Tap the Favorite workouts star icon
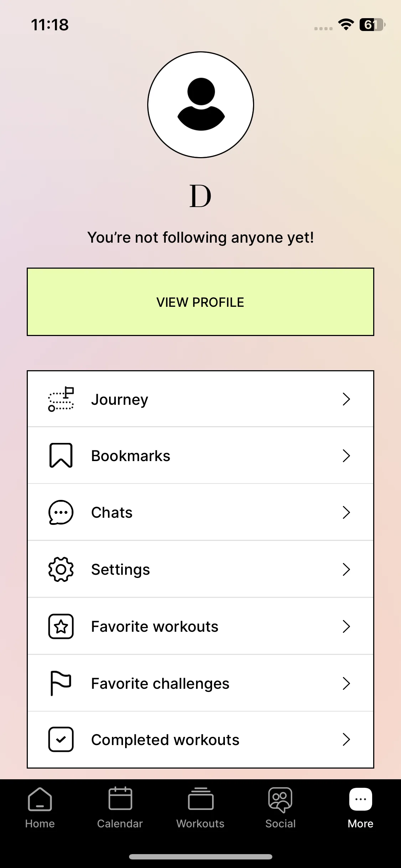The width and height of the screenshot is (401, 868). [61, 626]
